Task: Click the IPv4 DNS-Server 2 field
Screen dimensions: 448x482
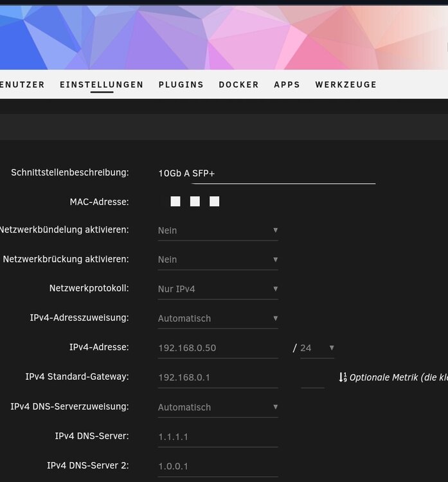Action: [x=218, y=467]
